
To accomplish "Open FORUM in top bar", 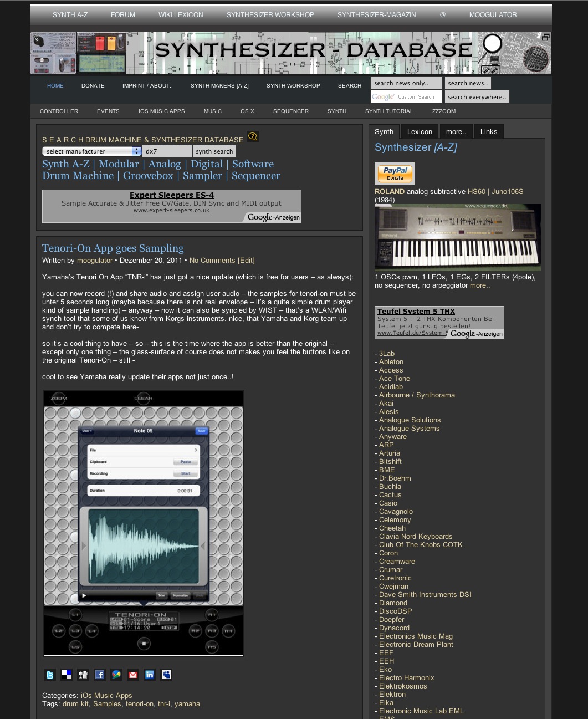I will (123, 15).
